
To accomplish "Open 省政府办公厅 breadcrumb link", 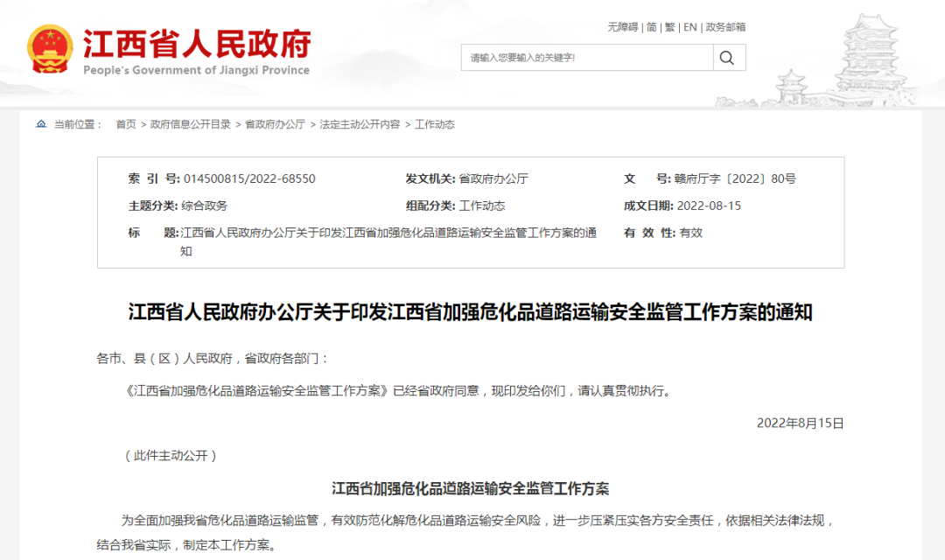I will coord(275,124).
